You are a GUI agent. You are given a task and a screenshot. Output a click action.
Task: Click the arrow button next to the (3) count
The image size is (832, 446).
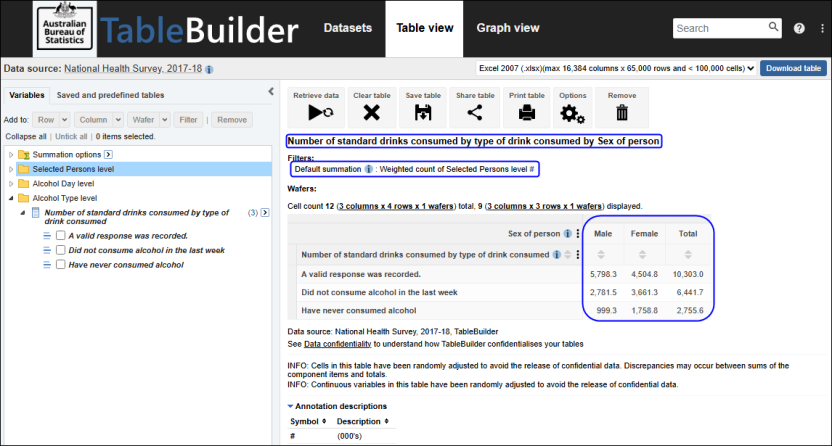coord(265,213)
